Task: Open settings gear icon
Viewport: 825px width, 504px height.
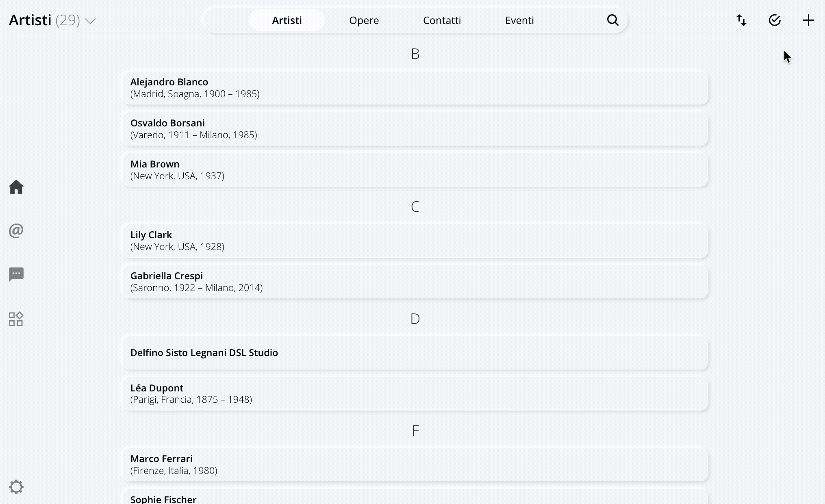Action: pos(16,487)
